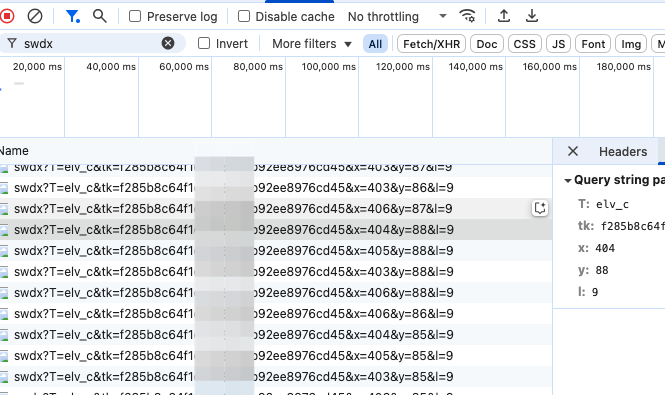Toggle the filter funnel icon

(x=73, y=17)
